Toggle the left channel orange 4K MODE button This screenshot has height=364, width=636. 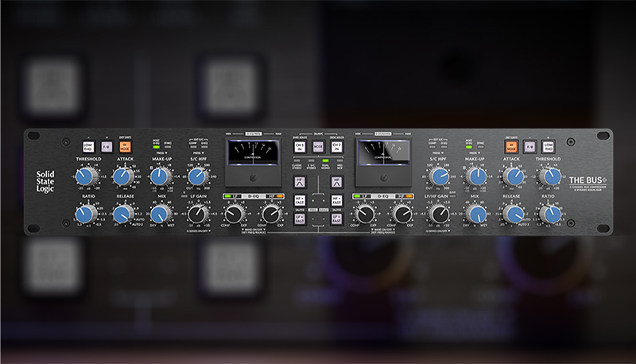pyautogui.click(x=126, y=147)
